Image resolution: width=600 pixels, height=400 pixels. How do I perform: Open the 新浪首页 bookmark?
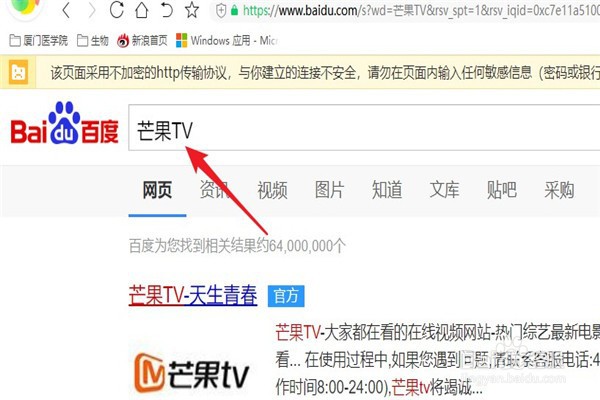(142, 40)
